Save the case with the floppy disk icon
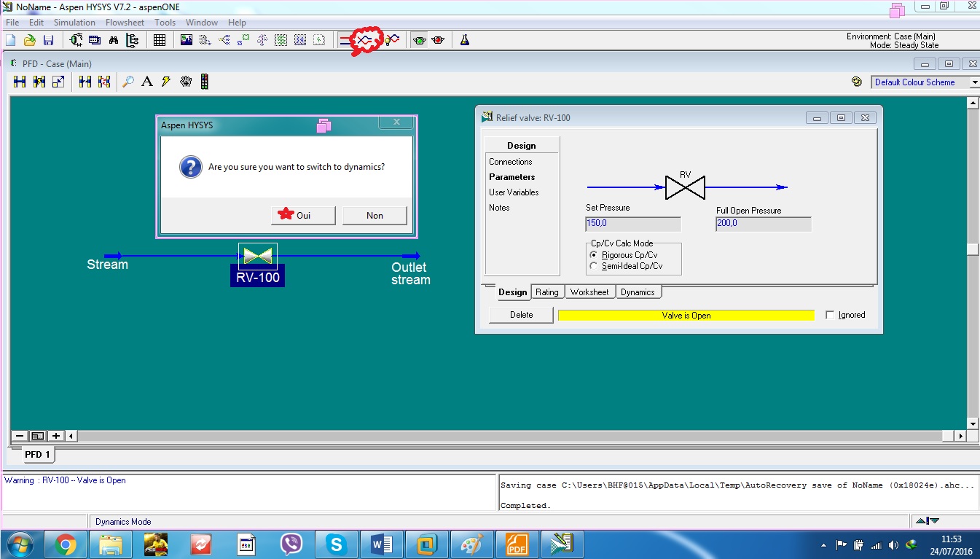 49,40
